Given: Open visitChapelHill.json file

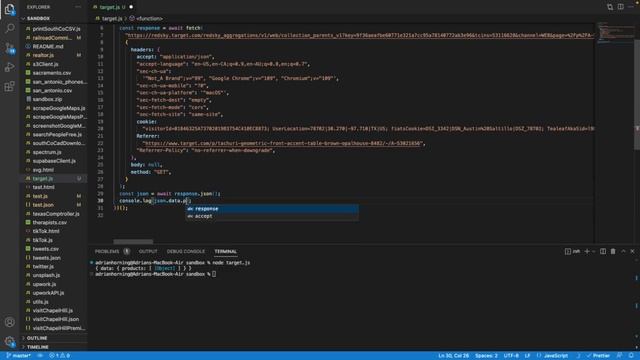Looking at the screenshot, I should tap(56, 319).
